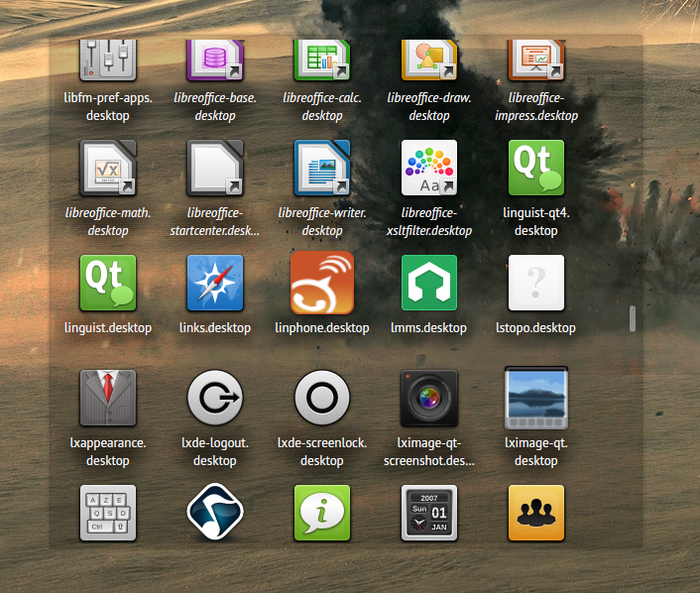
Task: Launch the lximage-qt landscape picture icon
Action: [536, 398]
